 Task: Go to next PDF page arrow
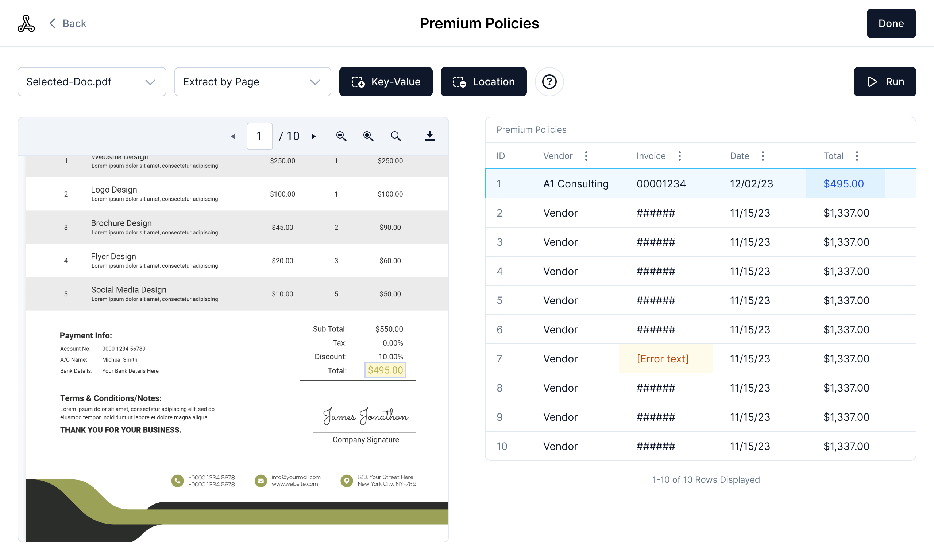click(313, 136)
